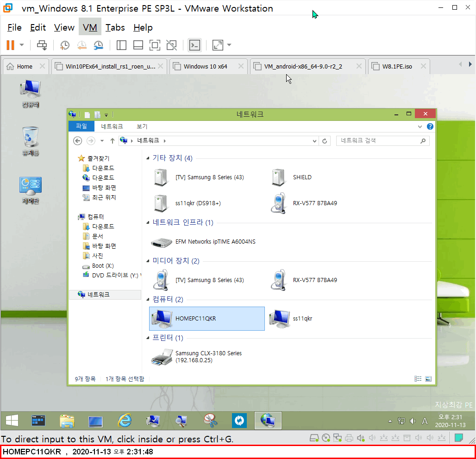Select the 컴퓨터 desktop icon
Image resolution: width=476 pixels, height=459 pixels.
pyautogui.click(x=31, y=94)
